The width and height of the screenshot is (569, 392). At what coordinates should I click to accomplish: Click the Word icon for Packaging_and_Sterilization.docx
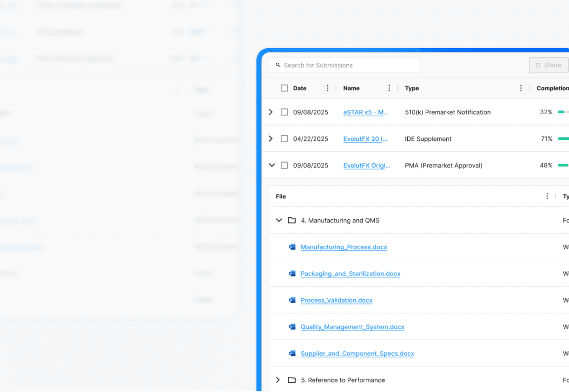(292, 274)
